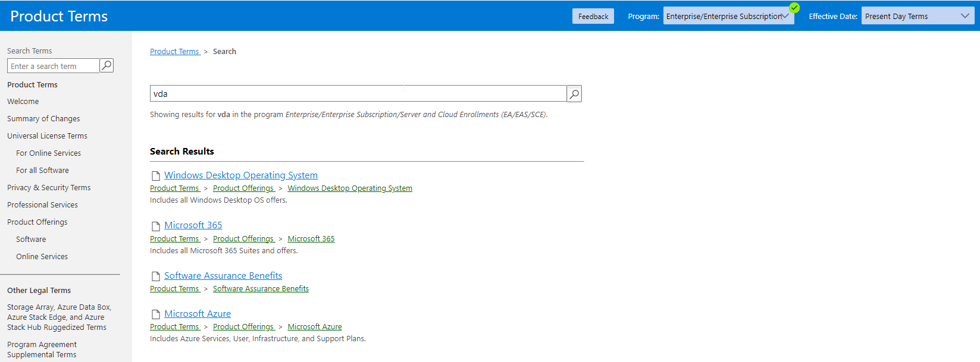This screenshot has height=362, width=980.
Task: Click 'Includes all Microsoft 365 Suites and offers.' text
Action: [224, 251]
